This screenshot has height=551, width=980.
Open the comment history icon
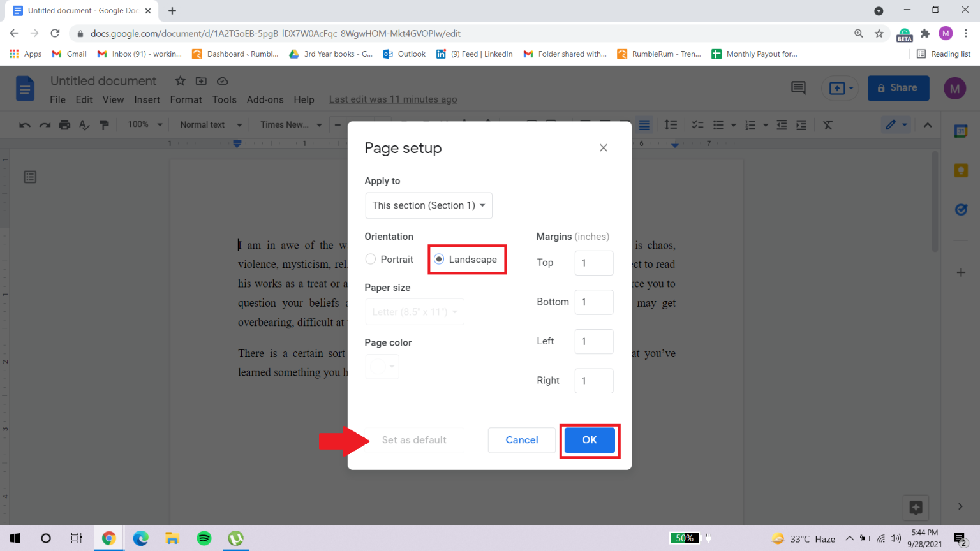click(x=798, y=88)
